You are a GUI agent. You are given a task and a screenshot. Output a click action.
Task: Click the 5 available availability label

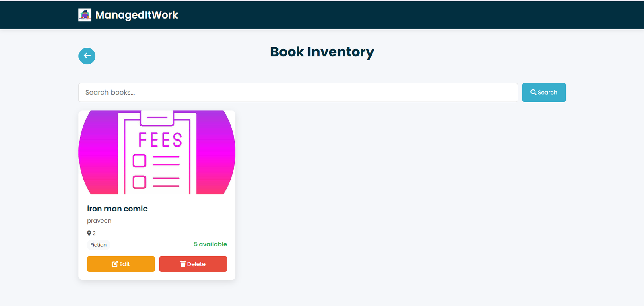pos(210,244)
